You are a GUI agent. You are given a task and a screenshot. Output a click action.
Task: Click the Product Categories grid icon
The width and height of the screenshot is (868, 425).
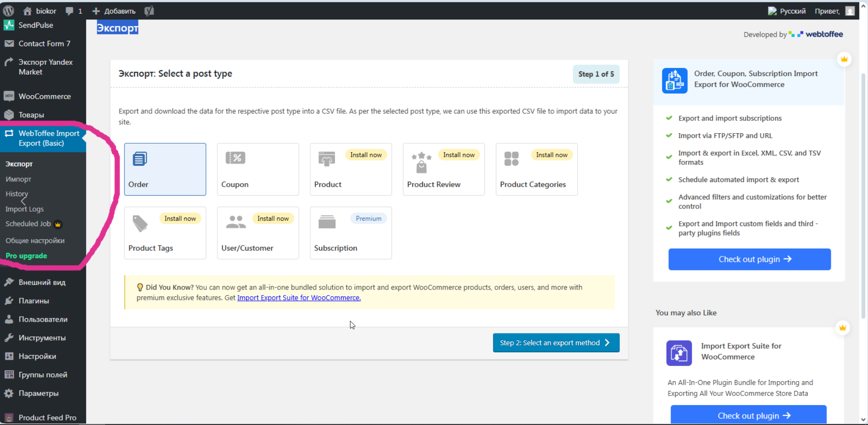tap(511, 159)
